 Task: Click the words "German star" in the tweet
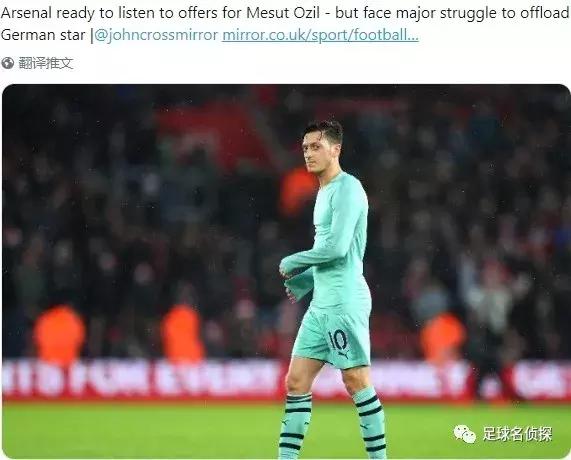[x=43, y=35]
